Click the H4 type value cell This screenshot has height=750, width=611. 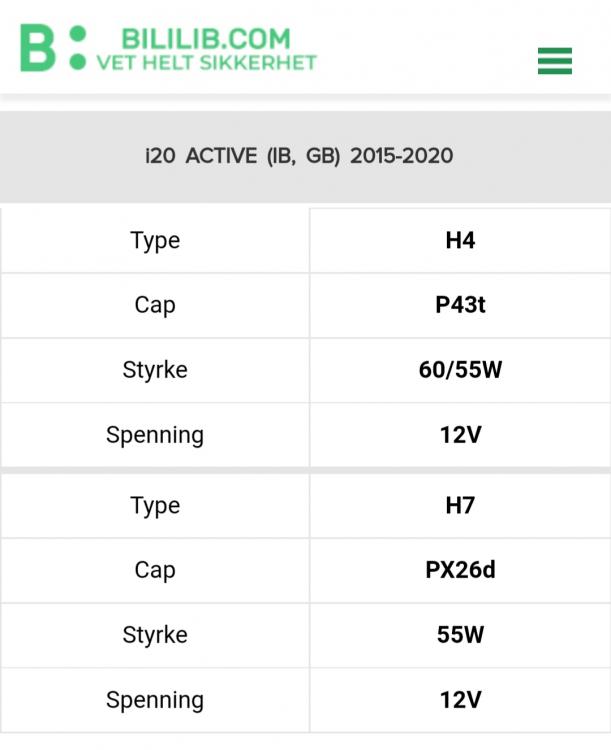coord(460,241)
